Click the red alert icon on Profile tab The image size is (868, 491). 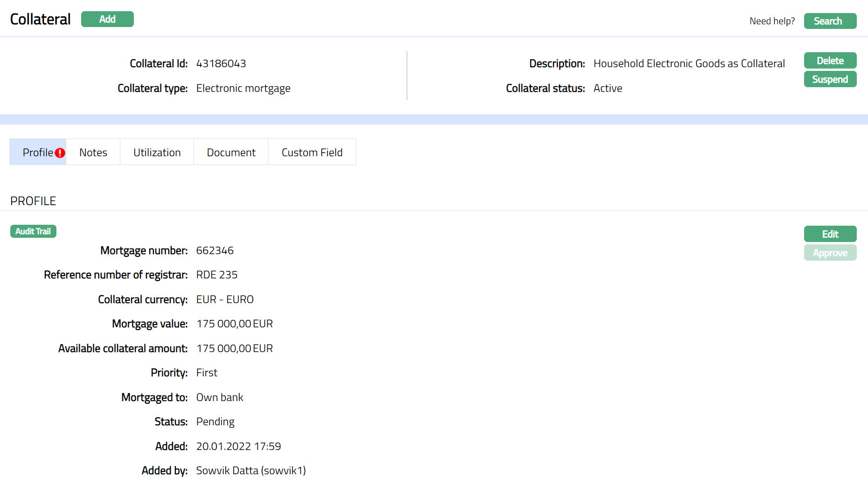(60, 153)
